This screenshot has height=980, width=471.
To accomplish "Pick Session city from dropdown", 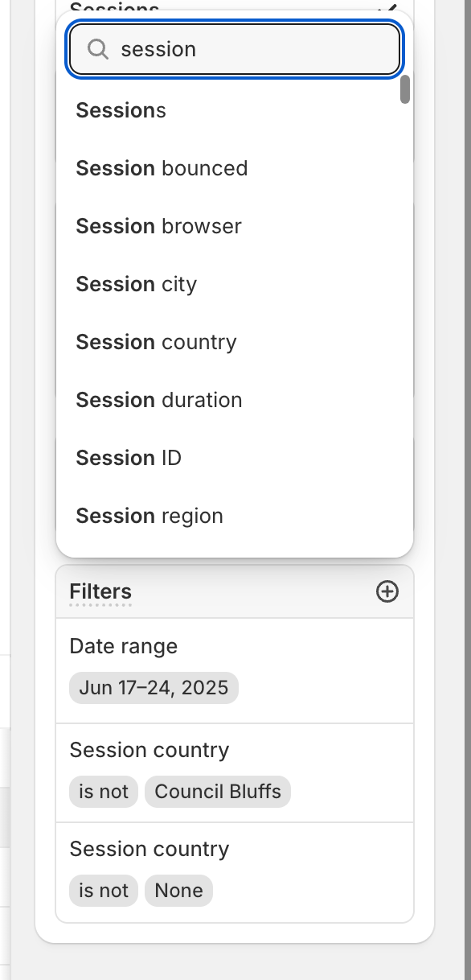I will 235,284.
